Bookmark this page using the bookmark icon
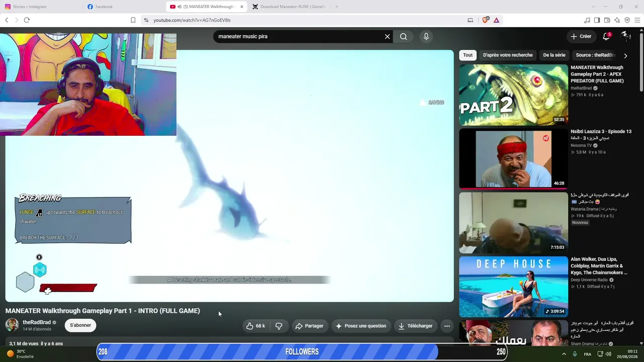644x362 pixels. pyautogui.click(x=133, y=20)
